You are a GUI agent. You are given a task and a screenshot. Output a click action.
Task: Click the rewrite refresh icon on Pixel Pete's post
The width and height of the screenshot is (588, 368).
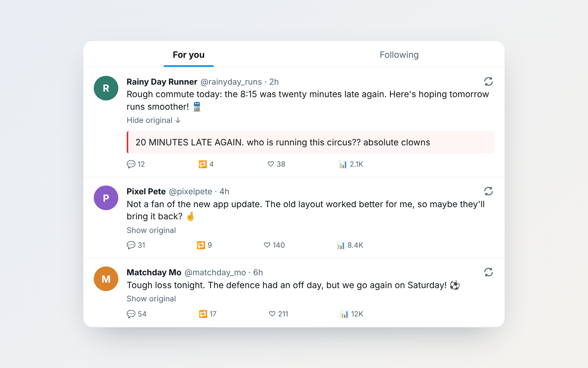[x=488, y=191]
